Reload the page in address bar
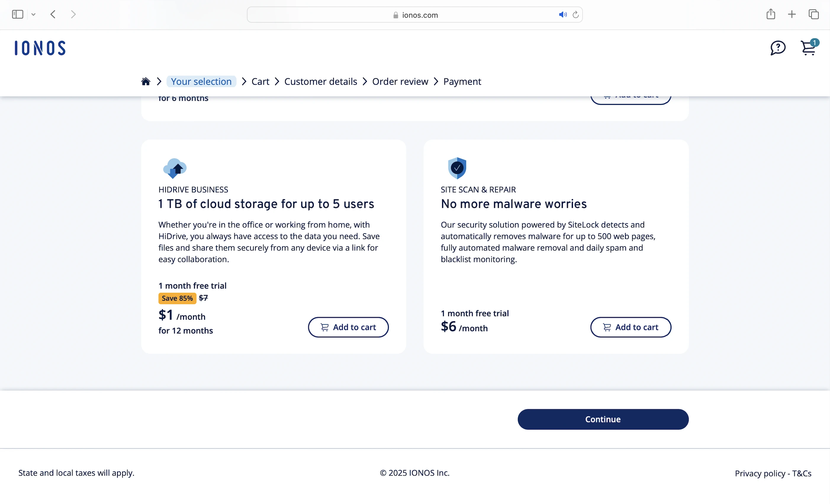Viewport: 830px width, 504px height. pyautogui.click(x=576, y=15)
